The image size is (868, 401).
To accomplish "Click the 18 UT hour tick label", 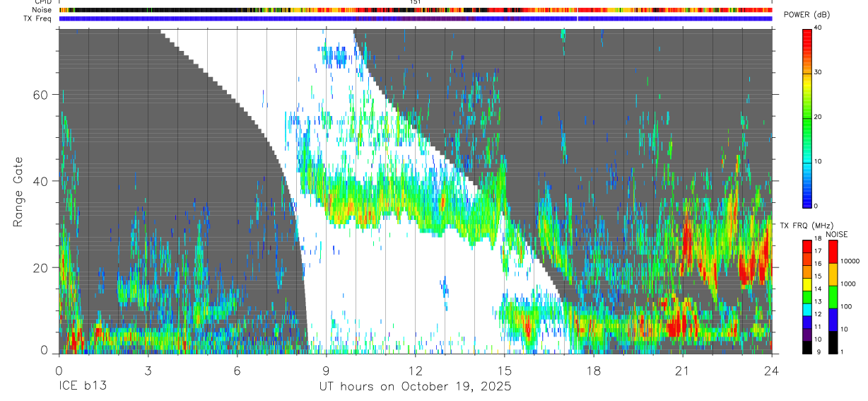I will click(594, 370).
